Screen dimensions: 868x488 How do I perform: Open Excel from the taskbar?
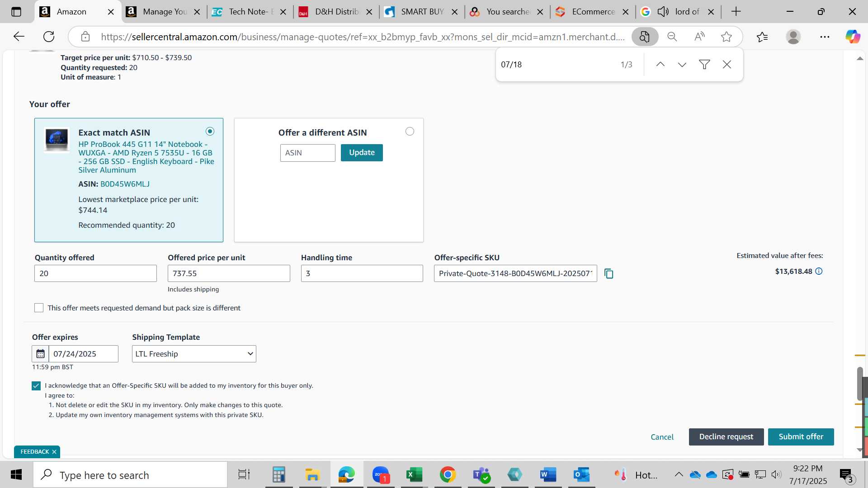[414, 475]
